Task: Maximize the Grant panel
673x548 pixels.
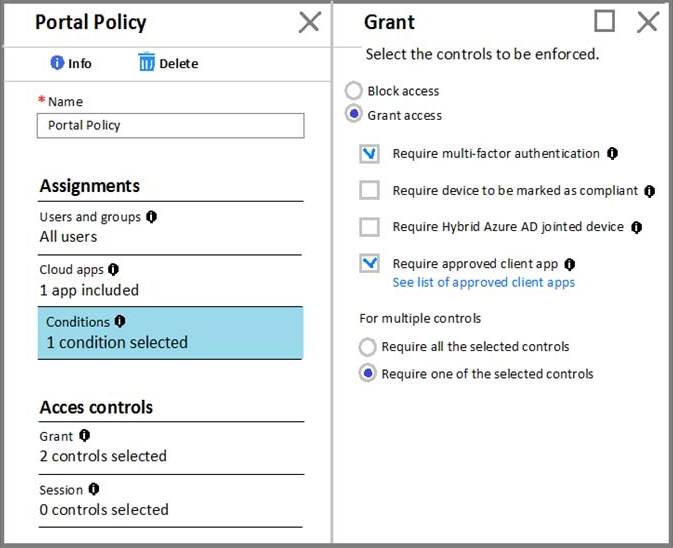Action: 604,21
